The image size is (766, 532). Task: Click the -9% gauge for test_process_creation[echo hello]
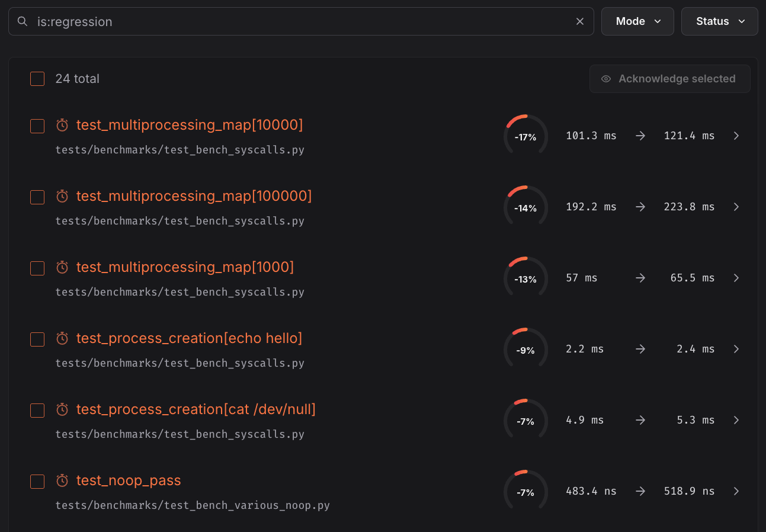[x=525, y=348]
